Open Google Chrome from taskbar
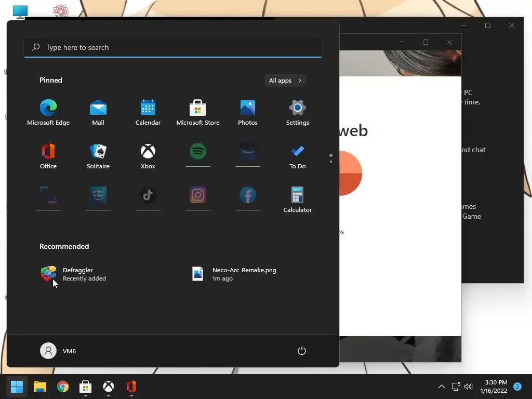532x399 pixels. pyautogui.click(x=62, y=387)
